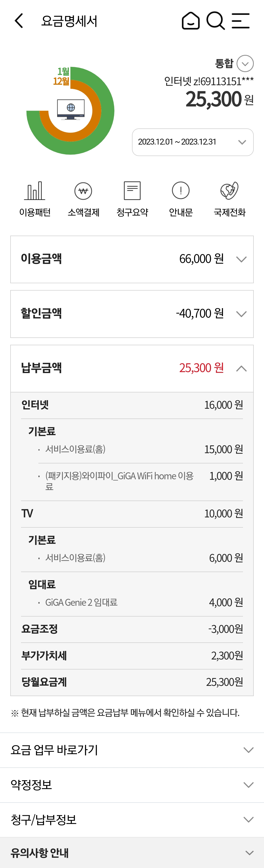This screenshot has height=868, width=264.
Task: Tap the back arrow icon
Action: [19, 21]
